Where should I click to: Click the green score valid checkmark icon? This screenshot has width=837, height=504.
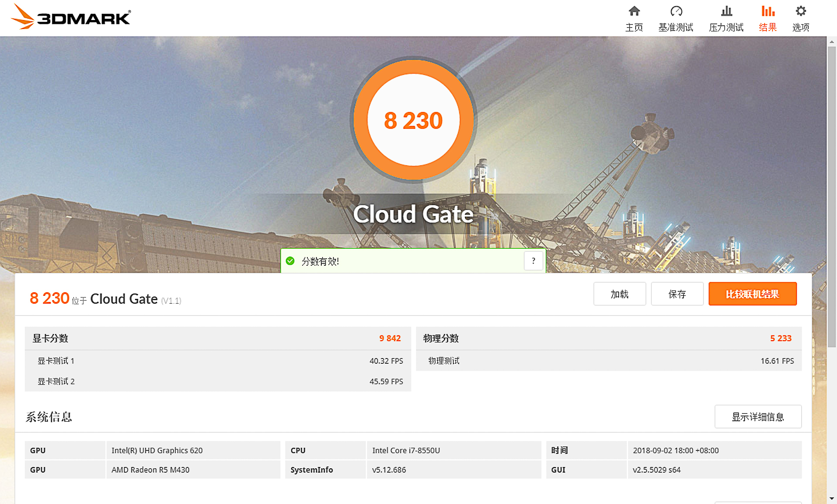pyautogui.click(x=290, y=261)
